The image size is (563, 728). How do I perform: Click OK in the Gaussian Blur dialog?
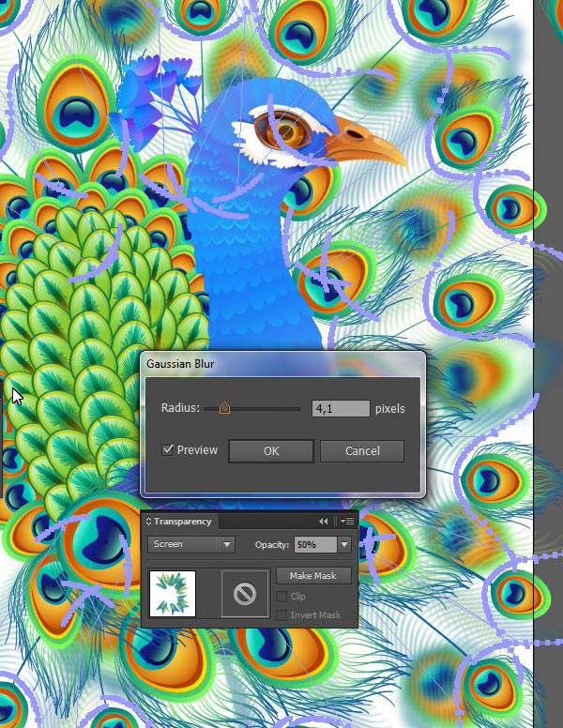(x=271, y=451)
